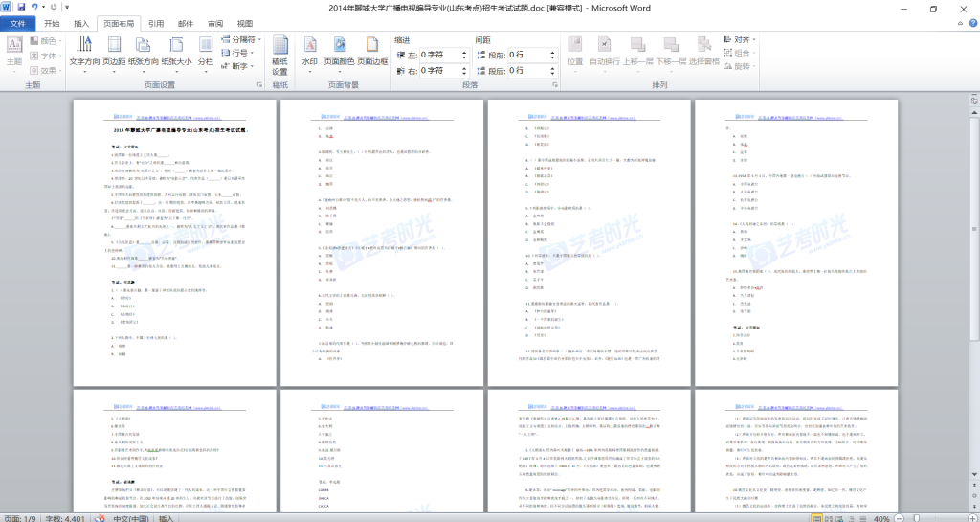Click the Save icon in quick access toolbar
The height and width of the screenshot is (522, 980).
pyautogui.click(x=21, y=8)
